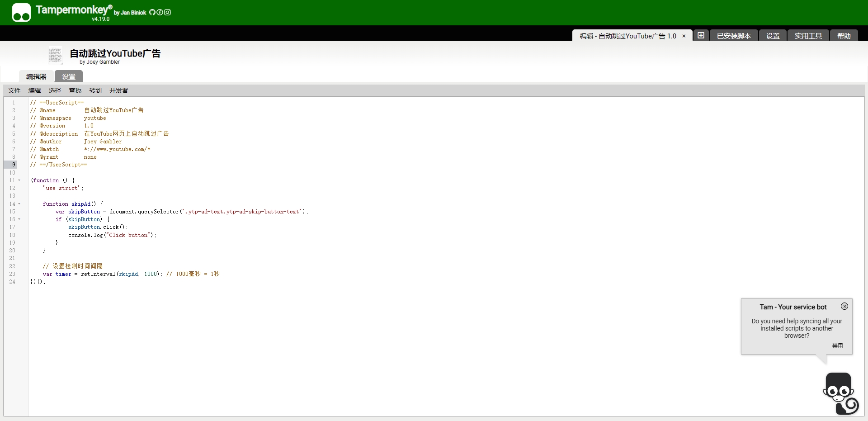Close the Tam service bot popup
The width and height of the screenshot is (868, 421).
(844, 306)
